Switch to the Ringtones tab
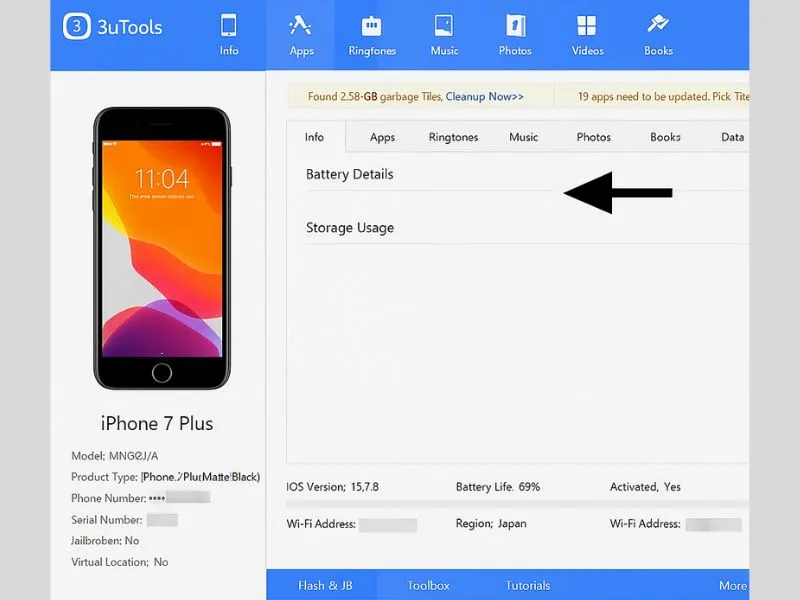 pyautogui.click(x=453, y=137)
